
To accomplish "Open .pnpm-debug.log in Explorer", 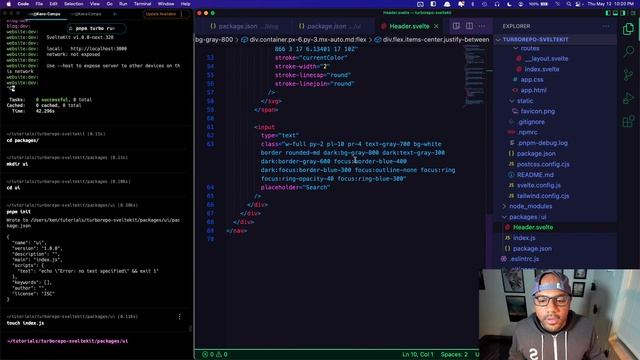I will coord(542,143).
